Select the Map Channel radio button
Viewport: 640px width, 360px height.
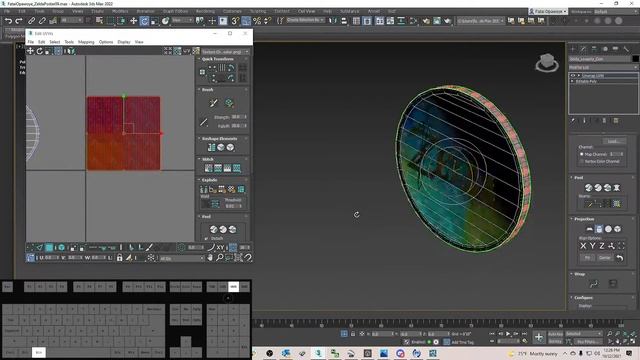point(582,154)
